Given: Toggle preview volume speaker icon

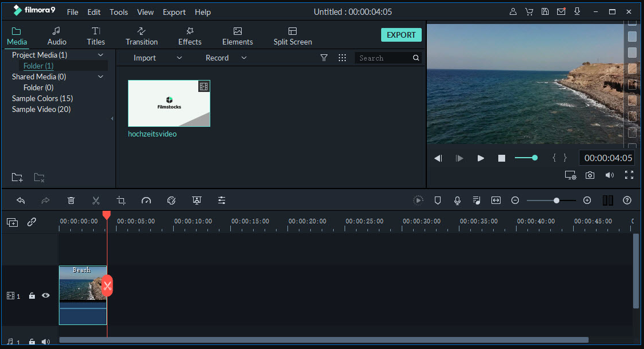Looking at the screenshot, I should pos(610,175).
